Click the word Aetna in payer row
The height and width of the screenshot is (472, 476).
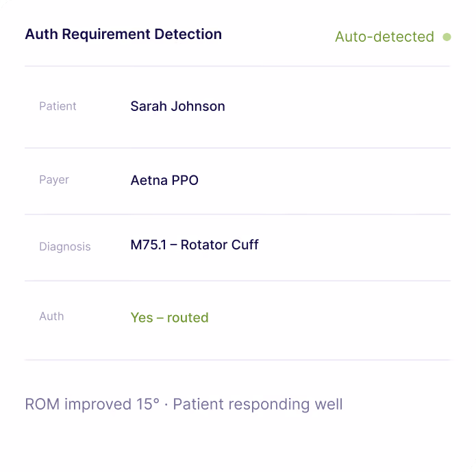point(149,180)
